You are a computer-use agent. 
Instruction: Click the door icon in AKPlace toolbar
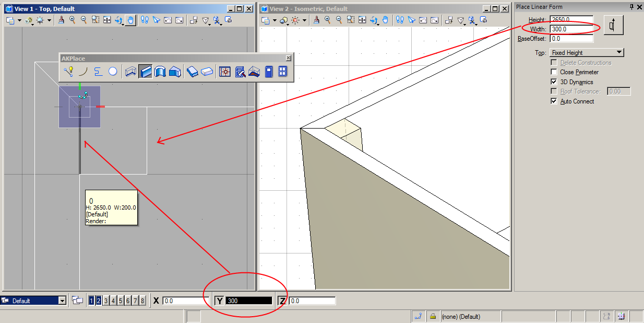point(268,72)
